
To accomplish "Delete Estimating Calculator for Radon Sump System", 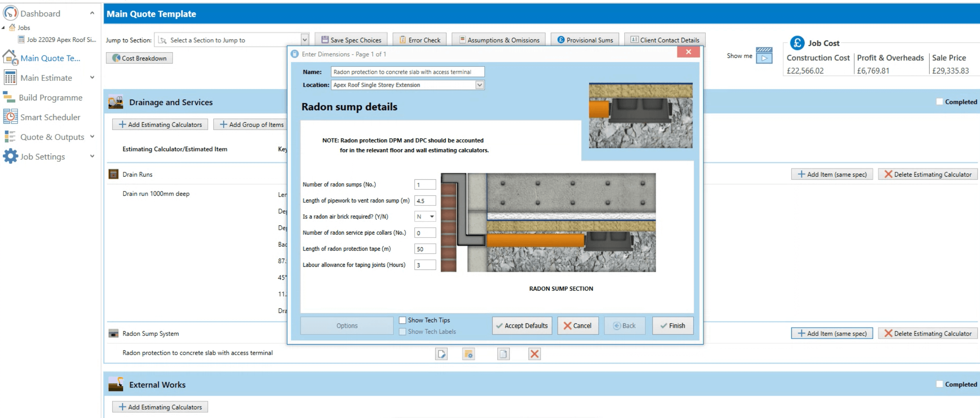I will pyautogui.click(x=928, y=333).
